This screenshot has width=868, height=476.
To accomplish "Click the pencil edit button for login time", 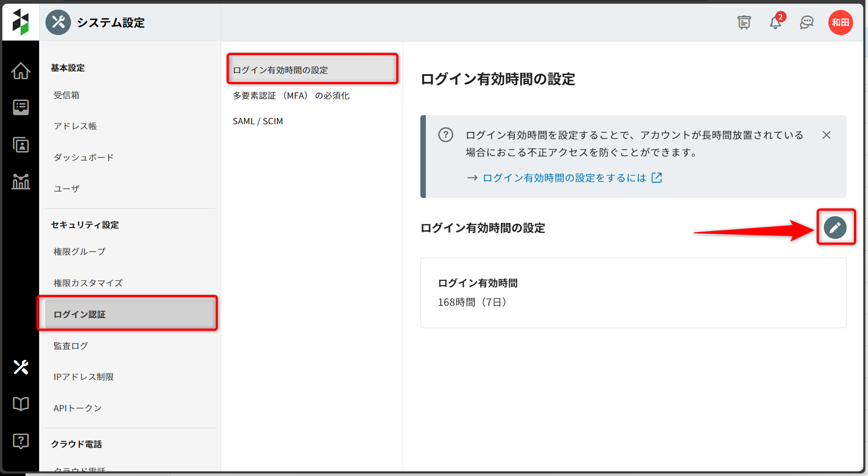I will click(x=835, y=228).
